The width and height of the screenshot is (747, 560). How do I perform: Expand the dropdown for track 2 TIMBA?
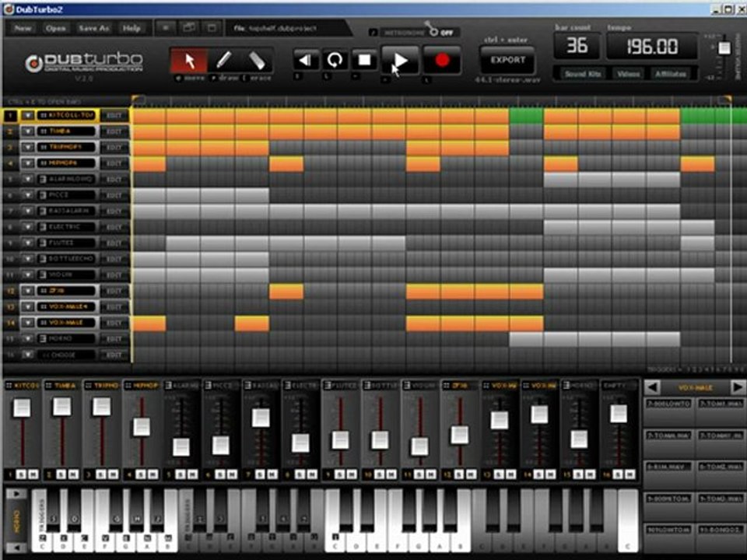(x=28, y=131)
